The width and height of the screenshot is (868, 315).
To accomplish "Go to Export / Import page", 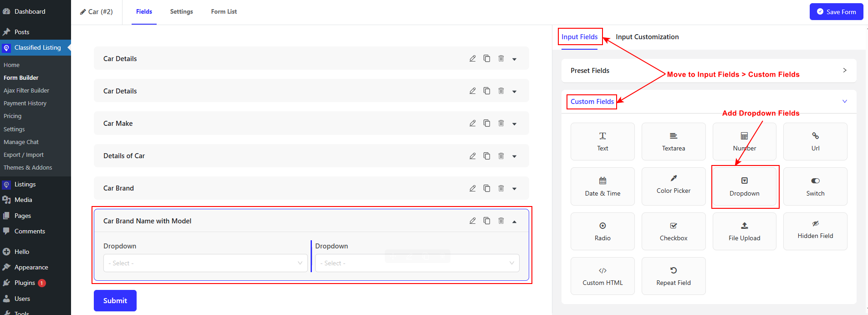I will 24,155.
